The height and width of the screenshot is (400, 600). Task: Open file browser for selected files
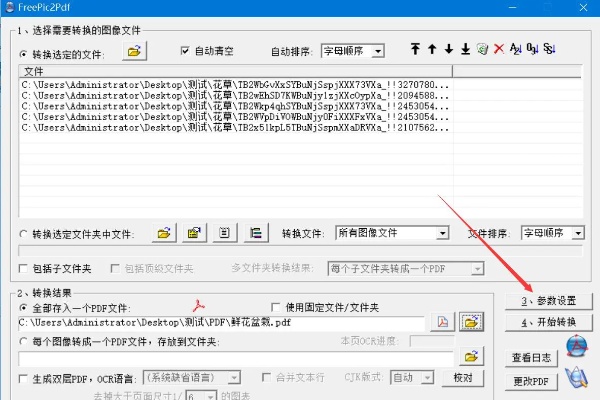134,51
